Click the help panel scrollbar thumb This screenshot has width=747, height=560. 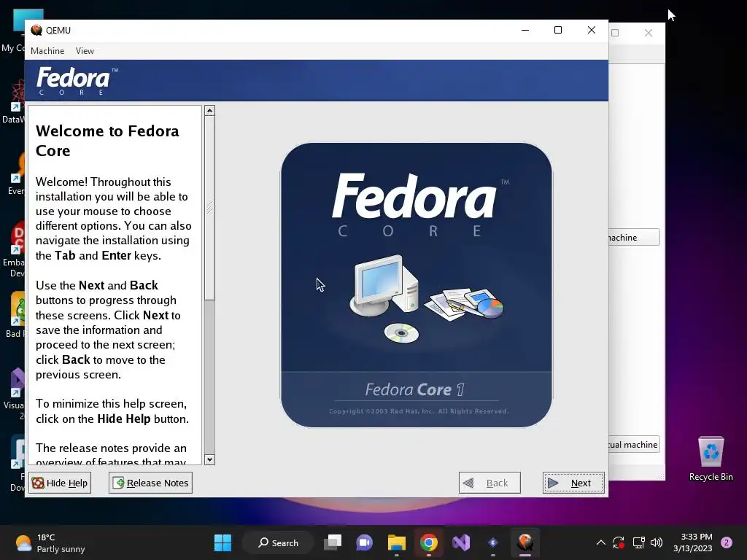209,208
